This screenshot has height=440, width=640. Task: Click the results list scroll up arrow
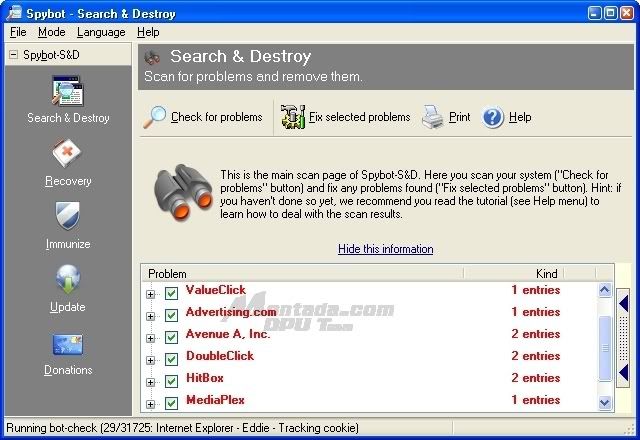click(604, 290)
